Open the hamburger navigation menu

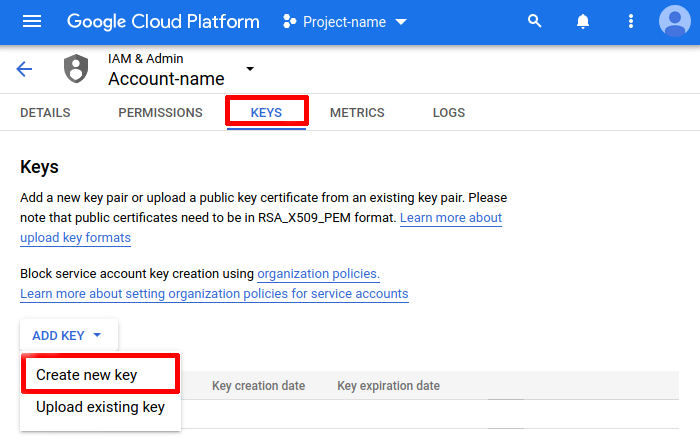click(x=32, y=21)
